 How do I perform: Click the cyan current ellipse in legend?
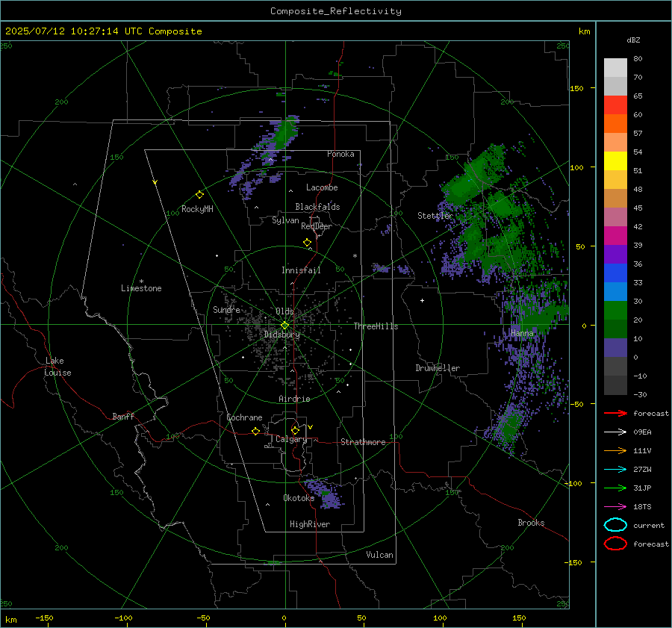click(615, 525)
